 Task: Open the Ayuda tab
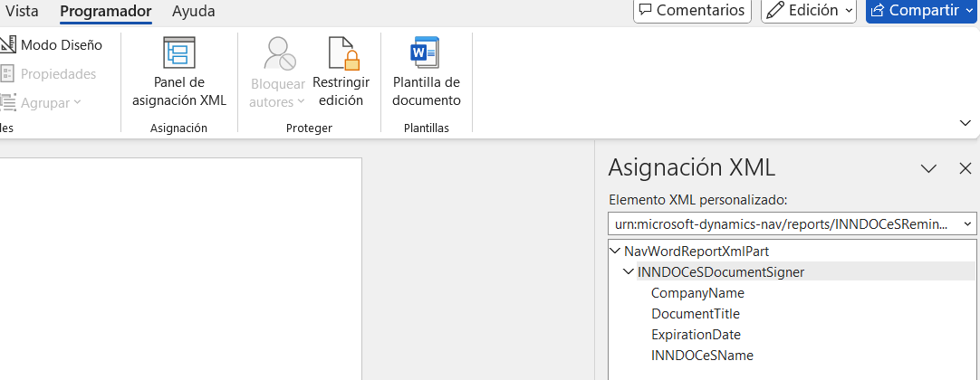tap(194, 11)
